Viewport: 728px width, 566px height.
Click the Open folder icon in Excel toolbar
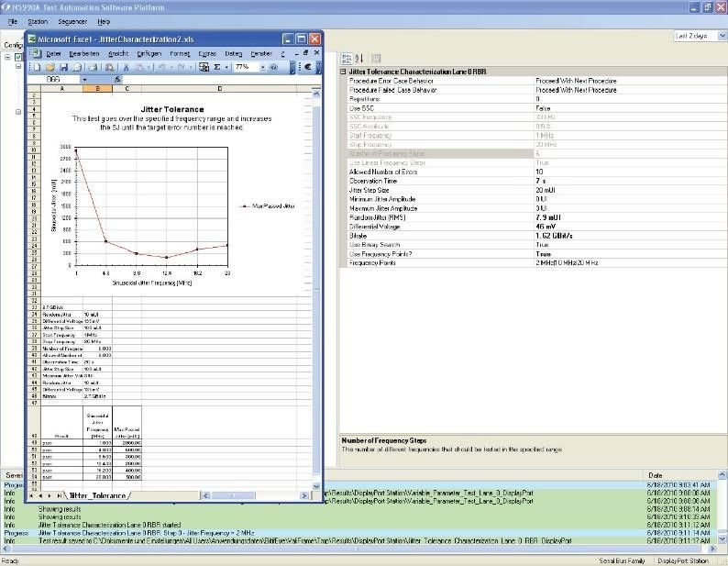point(50,67)
